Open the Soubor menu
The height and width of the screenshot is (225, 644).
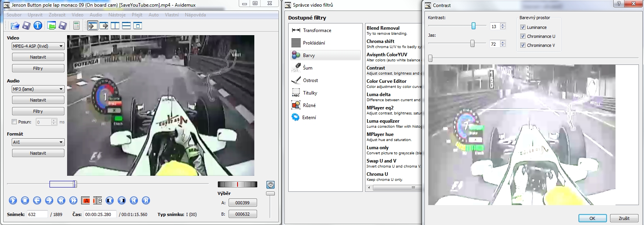[x=14, y=15]
